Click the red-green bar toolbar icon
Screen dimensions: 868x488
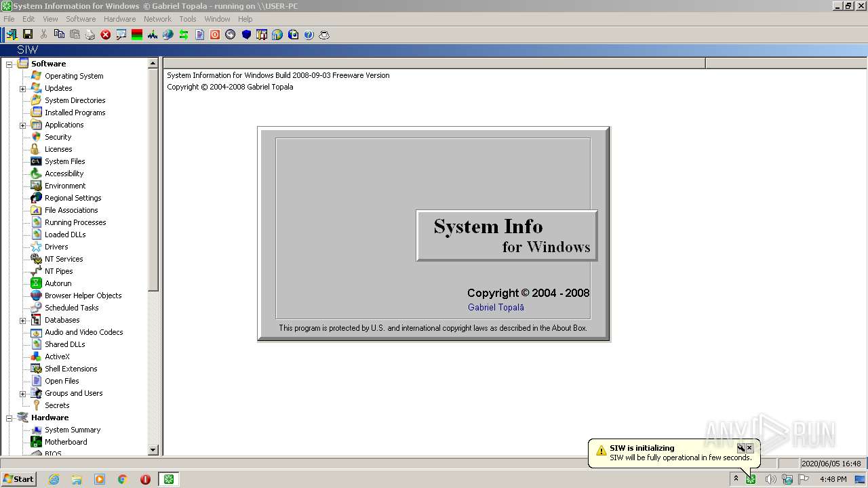pyautogui.click(x=137, y=34)
